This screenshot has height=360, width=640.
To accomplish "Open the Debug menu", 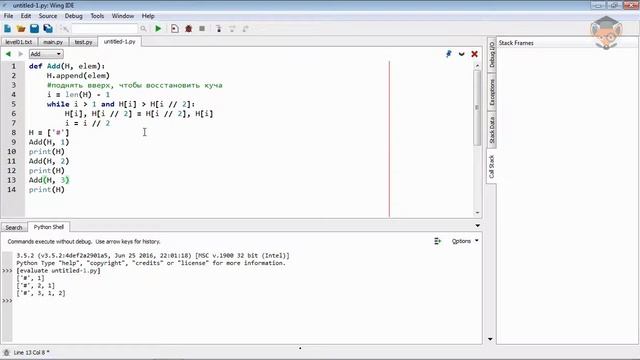I will pos(73,16).
